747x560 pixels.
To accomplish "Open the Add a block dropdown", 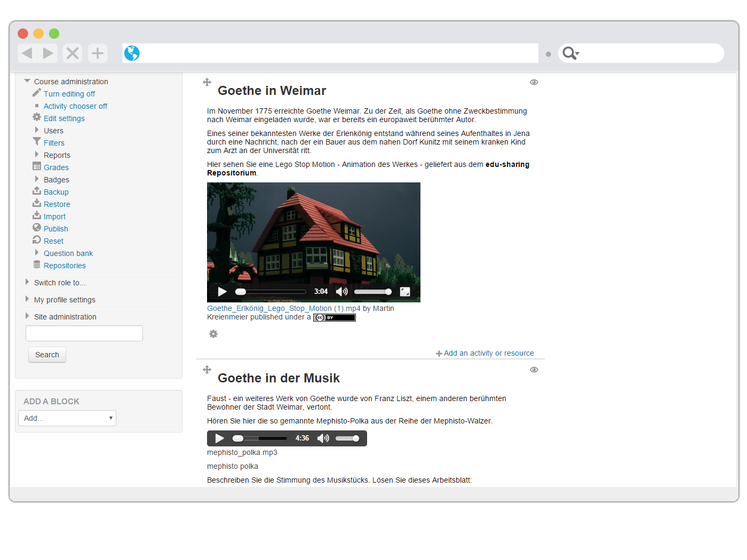I will coord(67,418).
